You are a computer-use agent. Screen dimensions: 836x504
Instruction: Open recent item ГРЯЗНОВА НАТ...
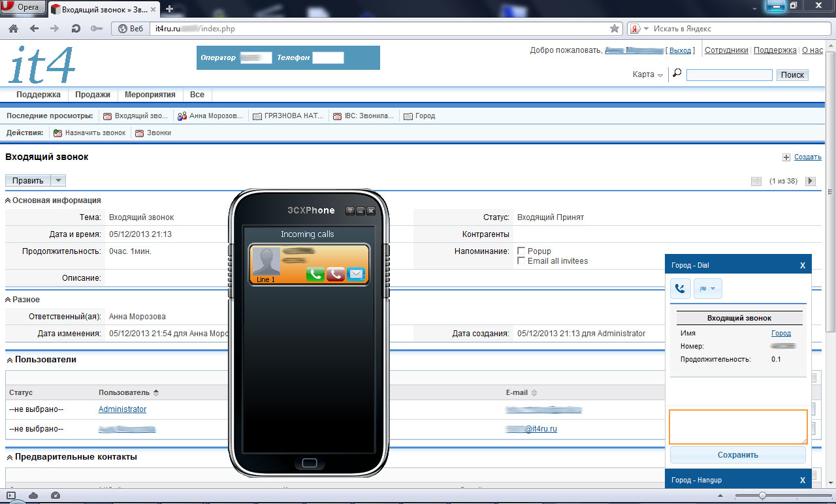tap(288, 116)
